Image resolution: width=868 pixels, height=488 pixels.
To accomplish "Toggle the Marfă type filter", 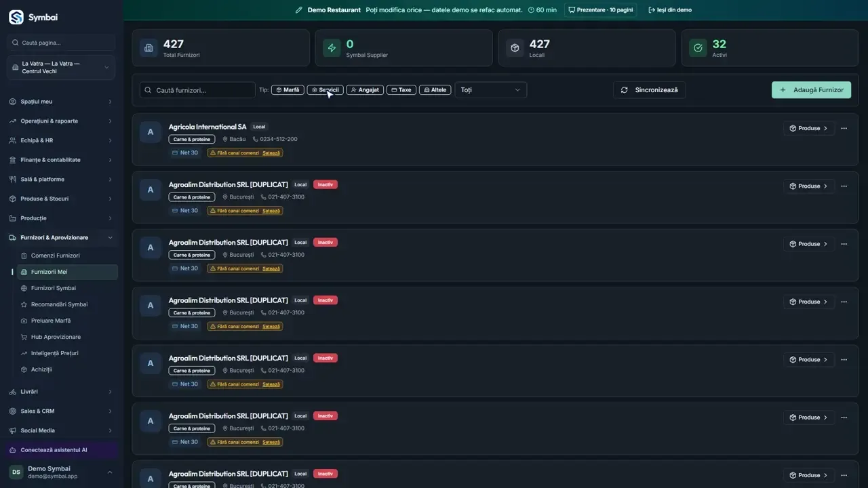I will click(x=288, y=90).
